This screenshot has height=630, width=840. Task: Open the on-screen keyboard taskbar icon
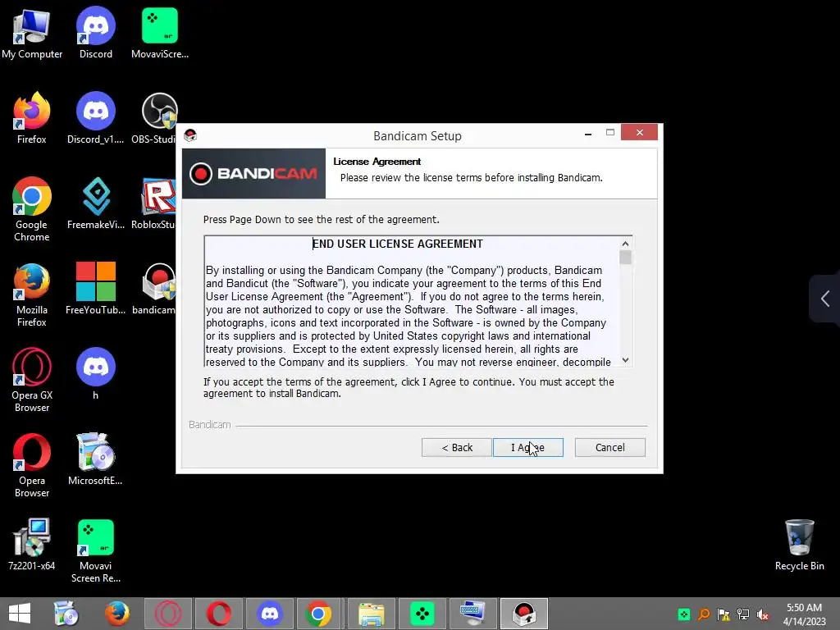(472, 614)
